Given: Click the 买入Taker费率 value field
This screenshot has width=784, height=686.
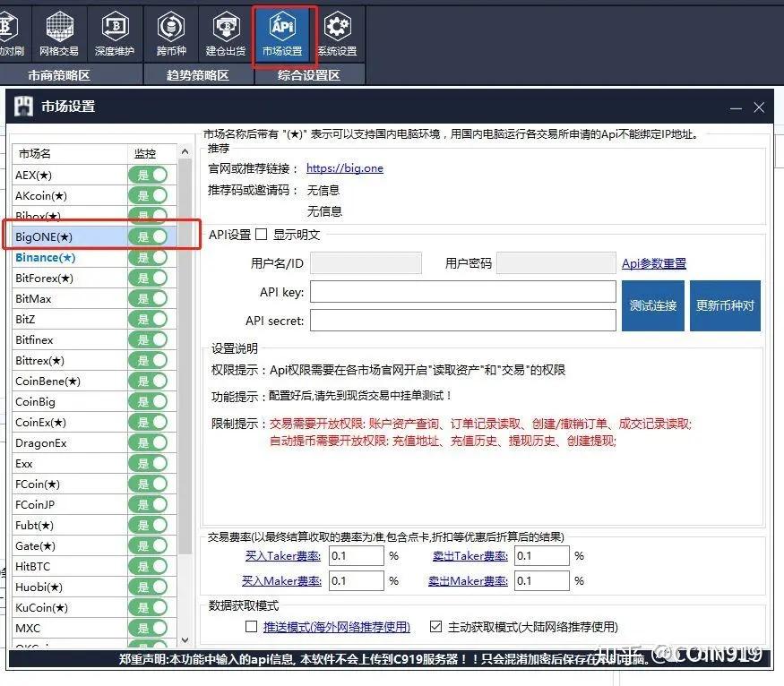Looking at the screenshot, I should [x=357, y=555].
